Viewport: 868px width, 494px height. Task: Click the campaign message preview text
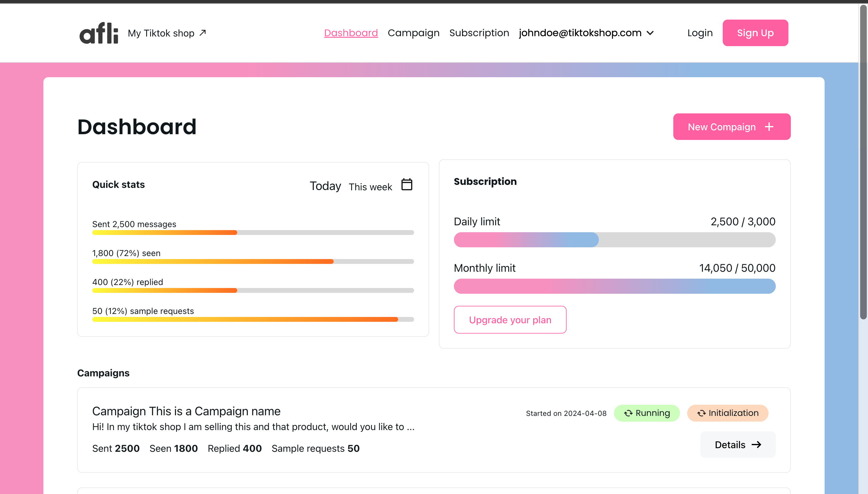(x=253, y=426)
